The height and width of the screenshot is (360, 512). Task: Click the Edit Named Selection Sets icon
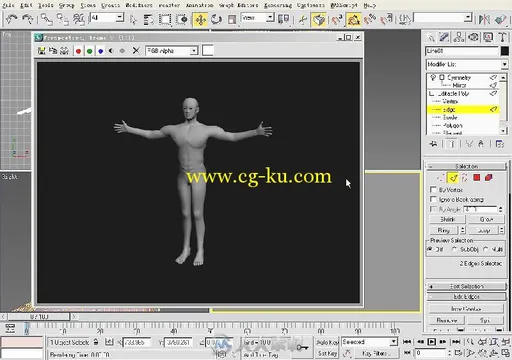(404, 19)
